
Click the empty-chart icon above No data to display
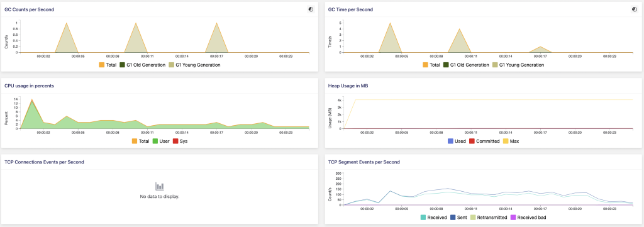click(x=160, y=186)
